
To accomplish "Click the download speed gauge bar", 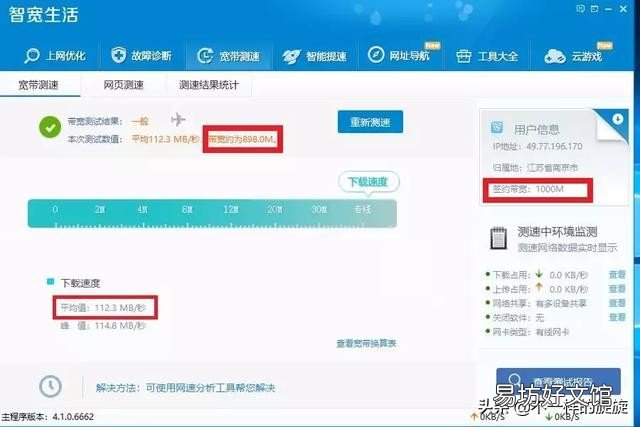I will point(212,214).
